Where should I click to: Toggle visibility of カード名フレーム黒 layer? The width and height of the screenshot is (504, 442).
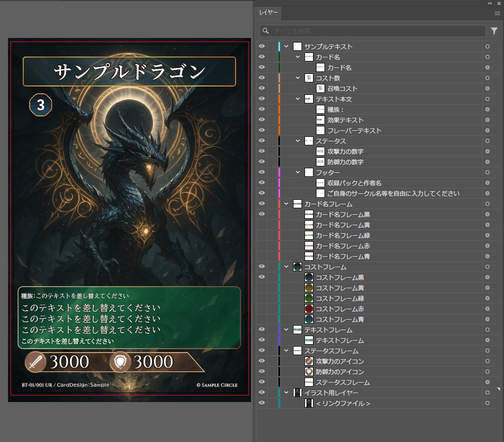[261, 214]
